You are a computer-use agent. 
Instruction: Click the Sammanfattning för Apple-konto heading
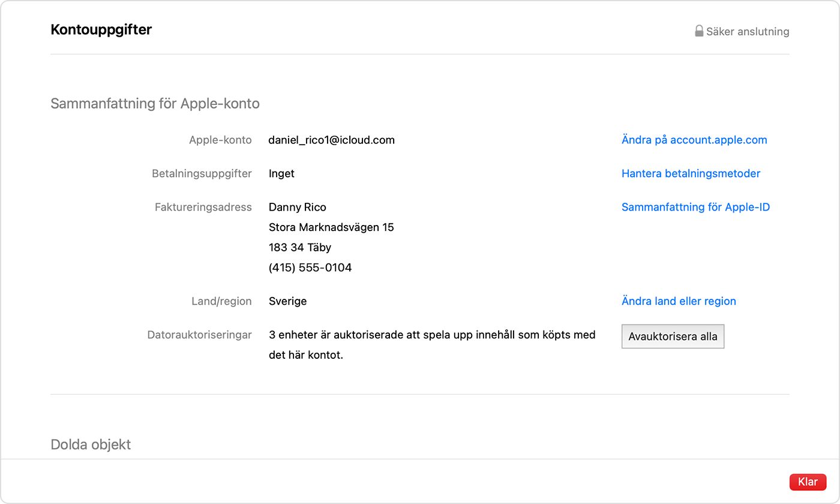(x=155, y=104)
